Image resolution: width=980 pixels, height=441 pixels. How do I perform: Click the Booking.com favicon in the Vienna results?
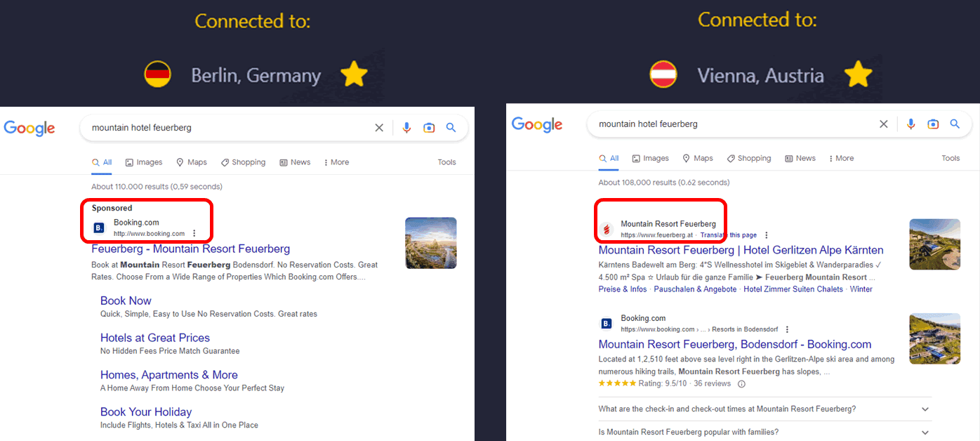point(605,322)
